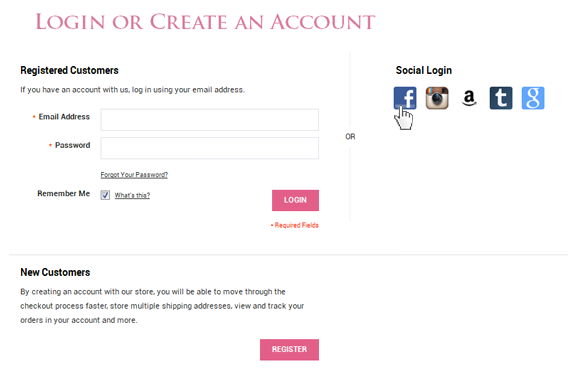Select the Social Login heading
This screenshot has height=378, width=568.
pyautogui.click(x=423, y=70)
